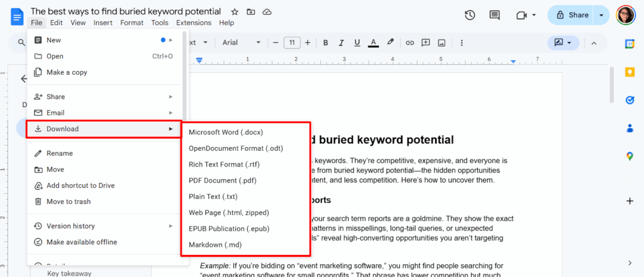Star this document
This screenshot has width=644, height=277.
tap(235, 12)
